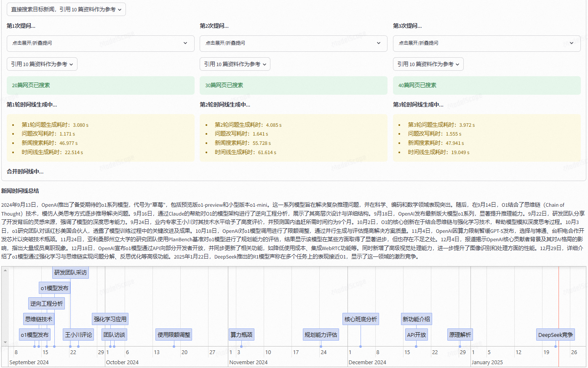Expand the 点击展开/折叠提问 panel under 第3次提问

487,43
